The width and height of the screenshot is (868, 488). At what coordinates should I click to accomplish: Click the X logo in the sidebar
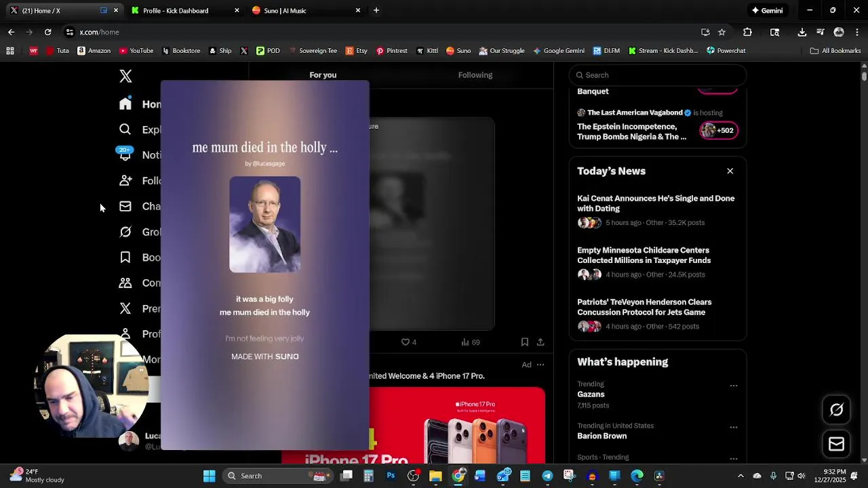pyautogui.click(x=125, y=76)
